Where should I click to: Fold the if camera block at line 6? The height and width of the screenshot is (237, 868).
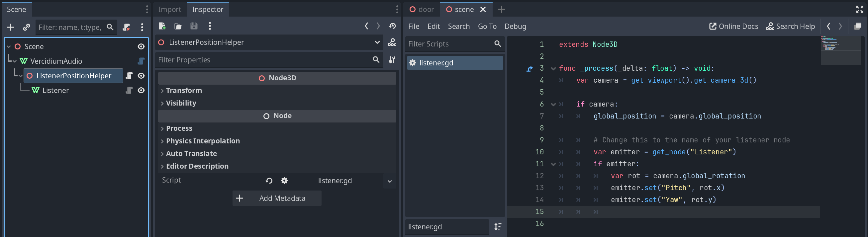tap(553, 104)
